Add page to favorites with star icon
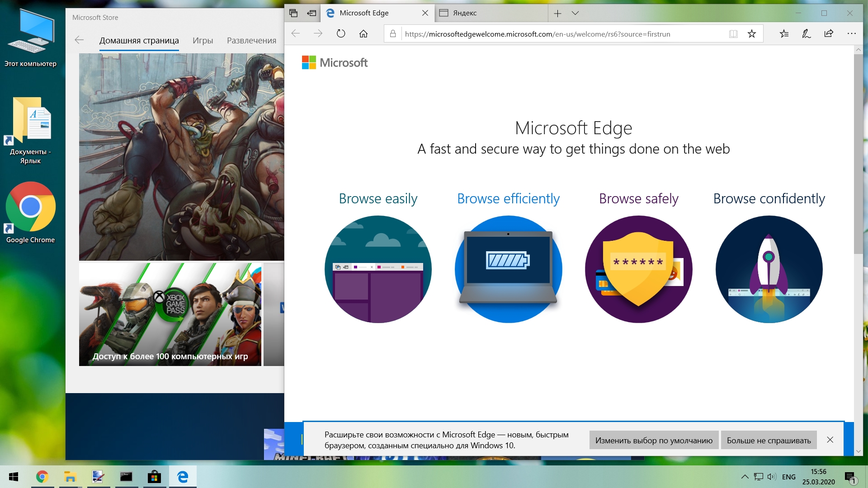Viewport: 868px width, 488px height. point(751,34)
